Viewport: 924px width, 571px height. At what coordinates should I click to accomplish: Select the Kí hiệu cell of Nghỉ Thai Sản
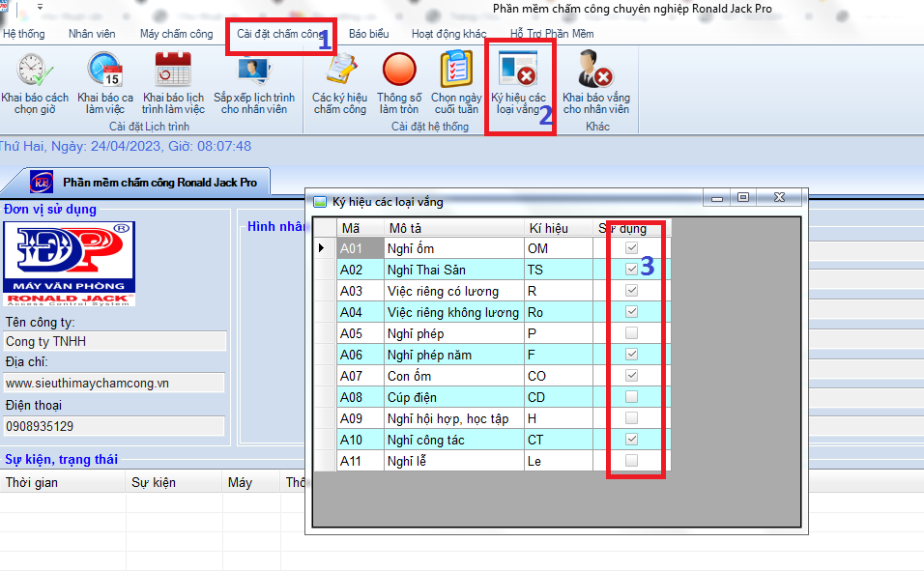pyautogui.click(x=558, y=270)
